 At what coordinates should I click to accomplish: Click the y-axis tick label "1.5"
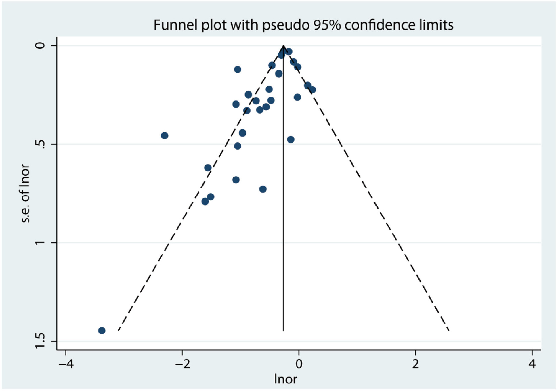click(x=41, y=341)
